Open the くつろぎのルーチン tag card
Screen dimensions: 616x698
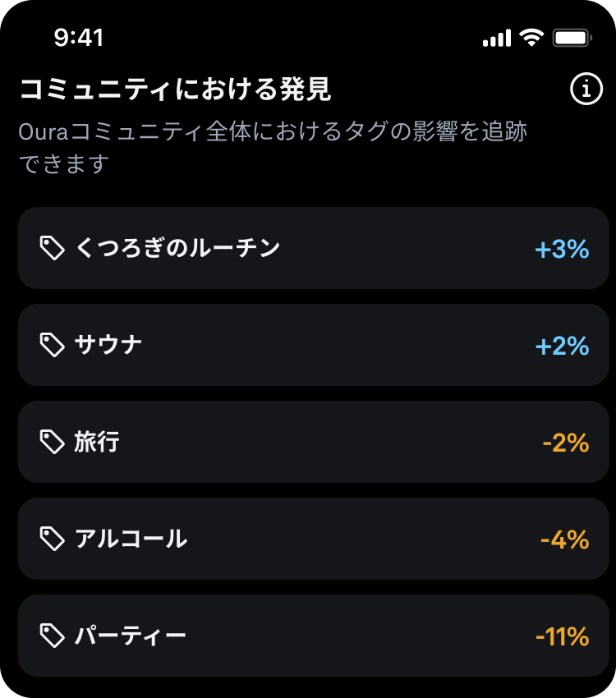(x=314, y=248)
